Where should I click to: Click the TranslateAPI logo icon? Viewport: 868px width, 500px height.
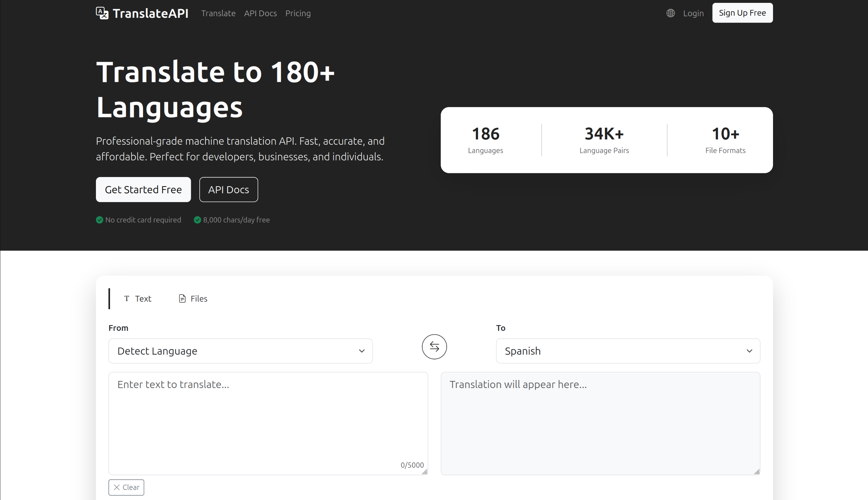tap(102, 13)
